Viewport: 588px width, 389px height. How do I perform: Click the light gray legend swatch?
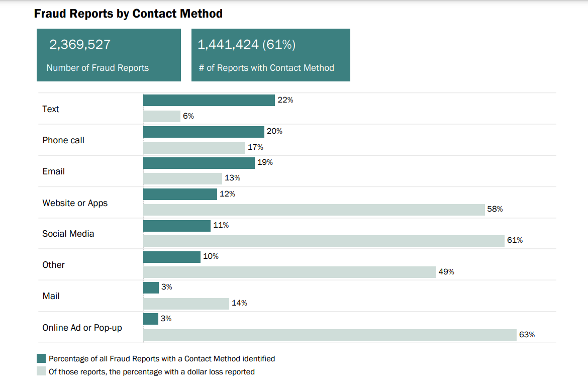(x=41, y=372)
